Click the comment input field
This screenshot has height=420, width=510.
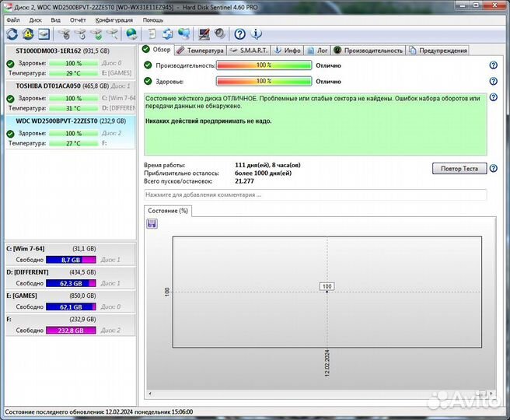315,194
